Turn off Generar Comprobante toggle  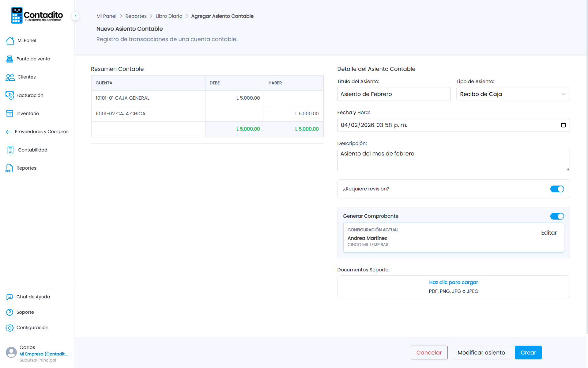[557, 216]
